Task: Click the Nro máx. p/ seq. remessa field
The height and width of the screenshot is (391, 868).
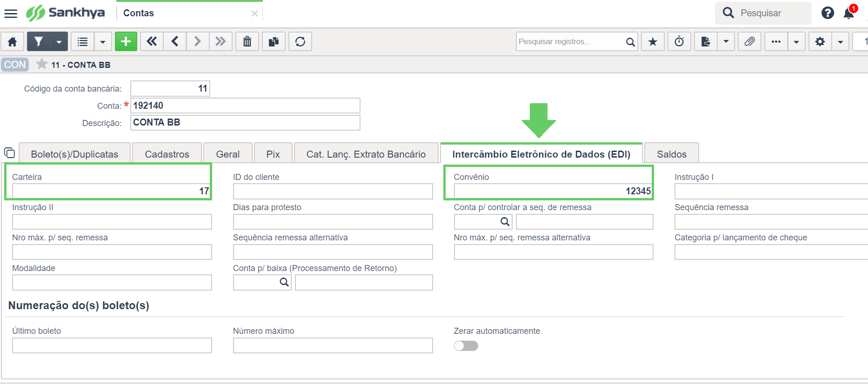Action: (x=112, y=252)
